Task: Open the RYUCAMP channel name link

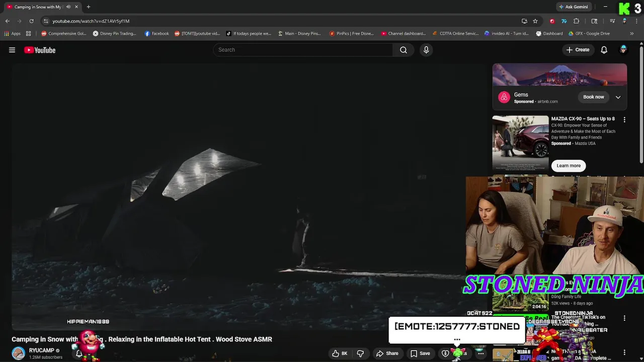Action: click(x=41, y=350)
